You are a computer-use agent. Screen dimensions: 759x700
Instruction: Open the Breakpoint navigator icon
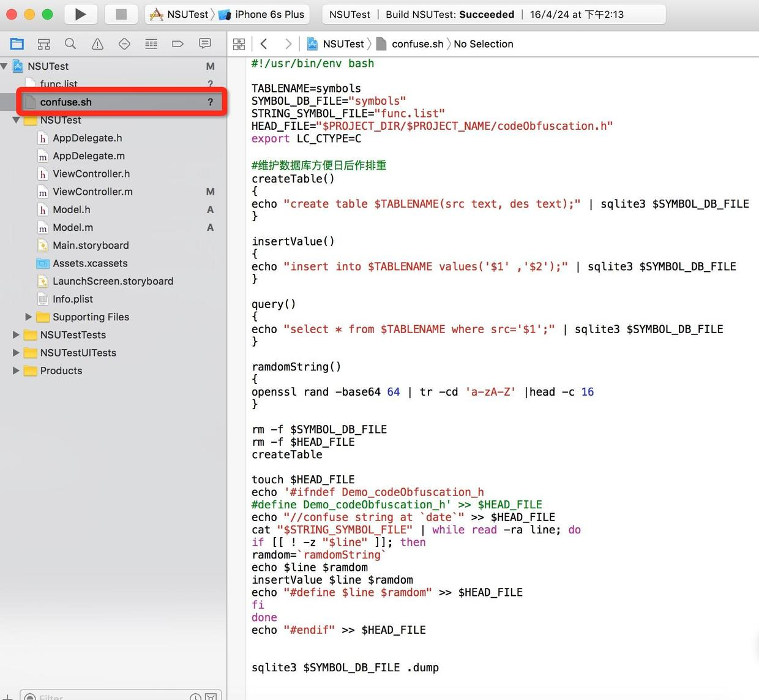[178, 43]
